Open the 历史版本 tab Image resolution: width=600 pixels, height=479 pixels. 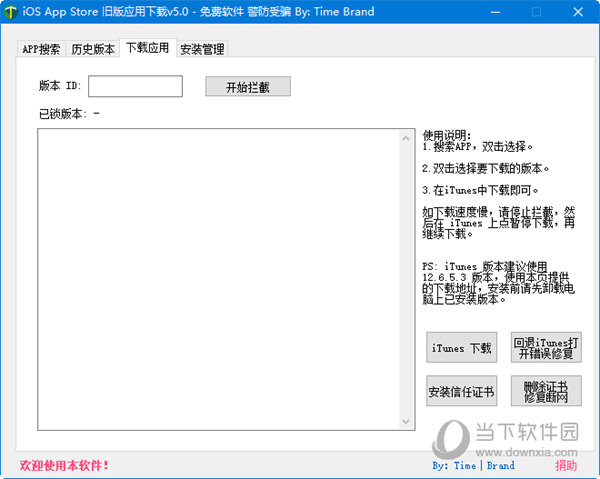point(93,49)
